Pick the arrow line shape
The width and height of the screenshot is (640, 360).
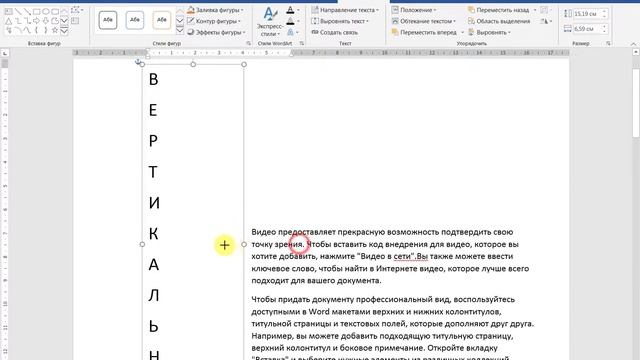(x=27, y=11)
